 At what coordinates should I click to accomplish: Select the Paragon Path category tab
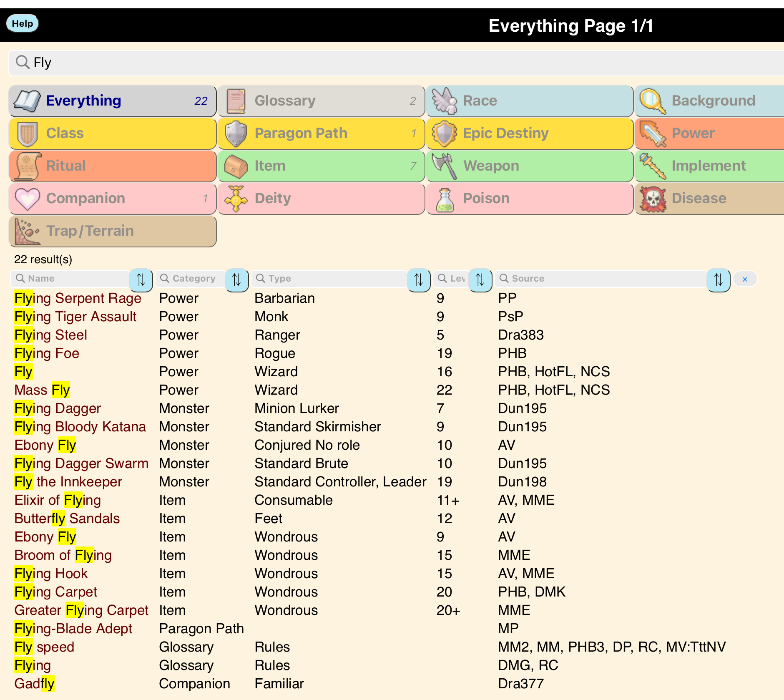click(321, 133)
